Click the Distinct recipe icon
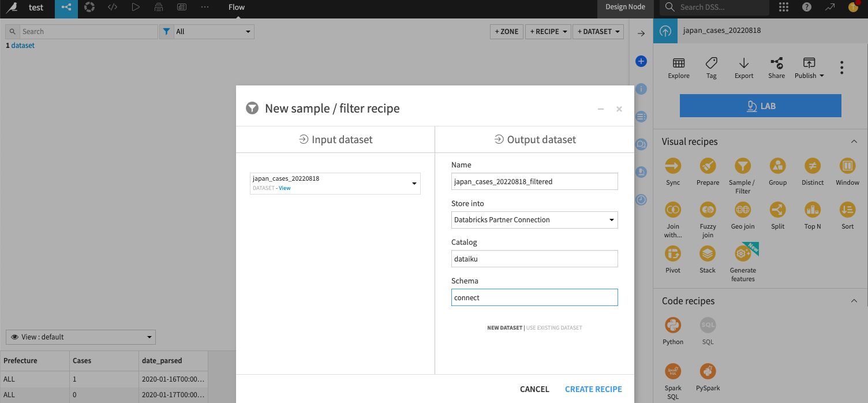 (813, 166)
